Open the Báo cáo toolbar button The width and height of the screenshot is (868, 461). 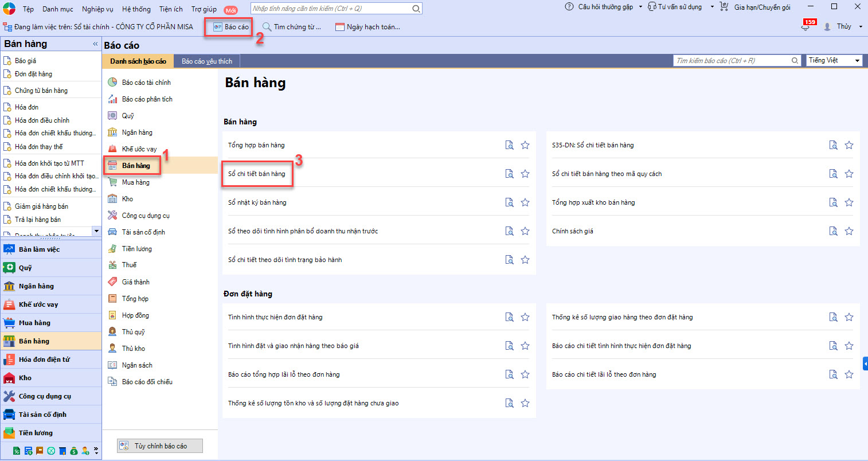point(230,27)
